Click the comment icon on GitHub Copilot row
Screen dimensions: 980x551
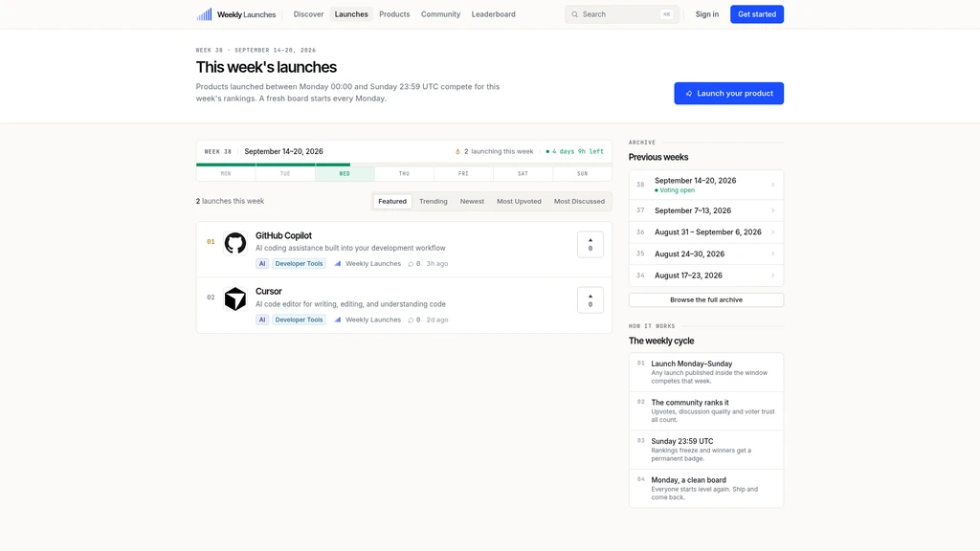coord(411,264)
